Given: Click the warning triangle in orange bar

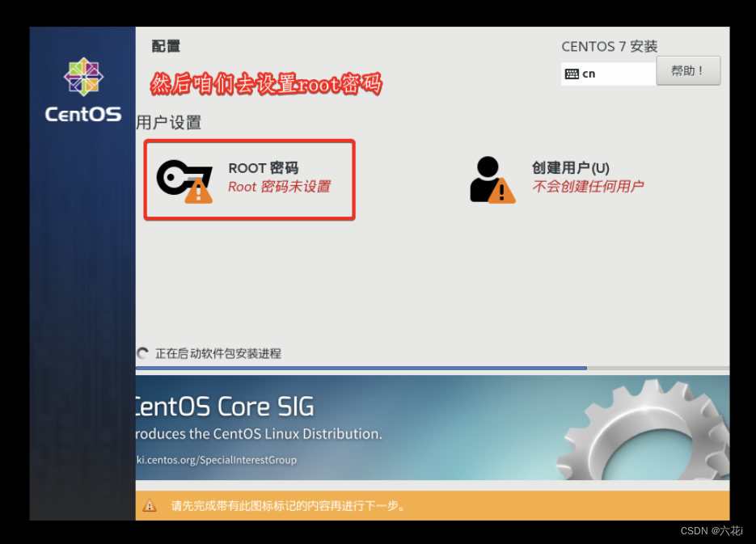Looking at the screenshot, I should click(x=150, y=505).
